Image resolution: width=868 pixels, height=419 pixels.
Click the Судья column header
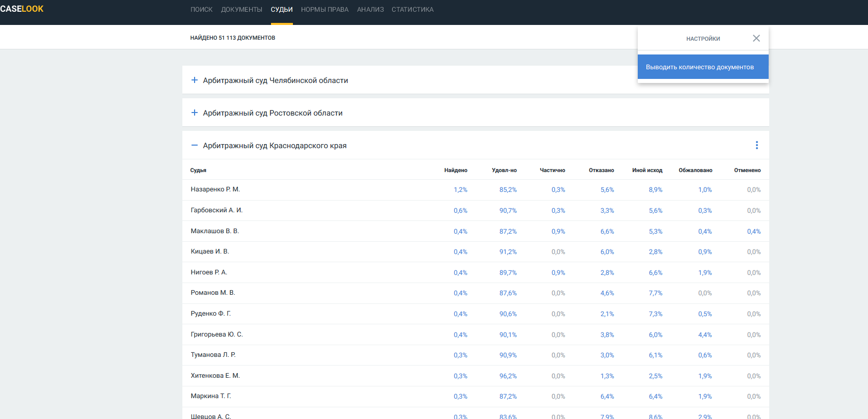click(x=198, y=170)
